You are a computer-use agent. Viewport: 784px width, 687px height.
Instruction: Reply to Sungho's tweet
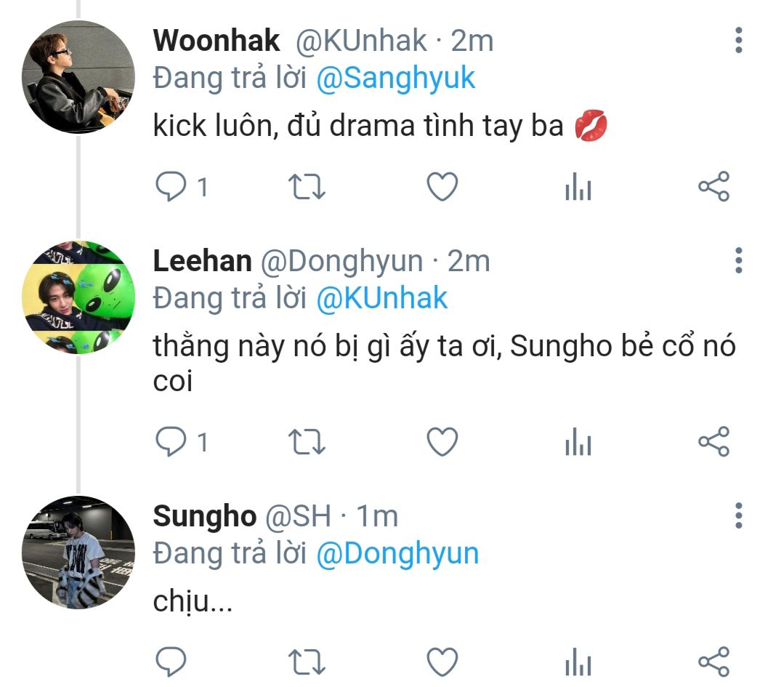[171, 662]
